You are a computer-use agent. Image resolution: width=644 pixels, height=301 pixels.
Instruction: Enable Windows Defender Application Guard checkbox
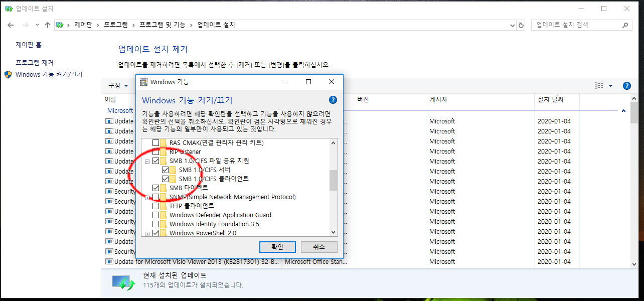tap(155, 215)
